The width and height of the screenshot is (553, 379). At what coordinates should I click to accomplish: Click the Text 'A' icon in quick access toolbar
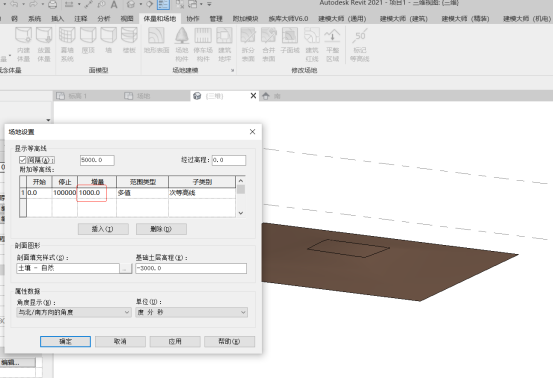pos(114,4)
